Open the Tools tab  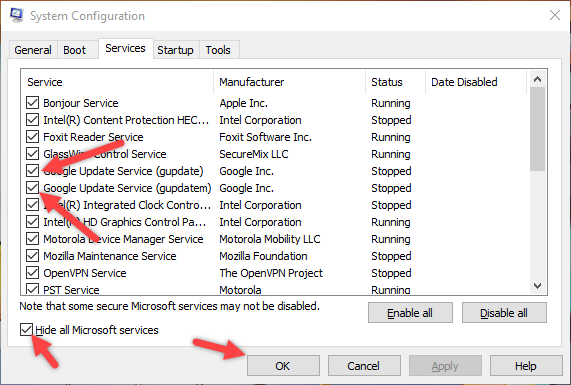[218, 50]
